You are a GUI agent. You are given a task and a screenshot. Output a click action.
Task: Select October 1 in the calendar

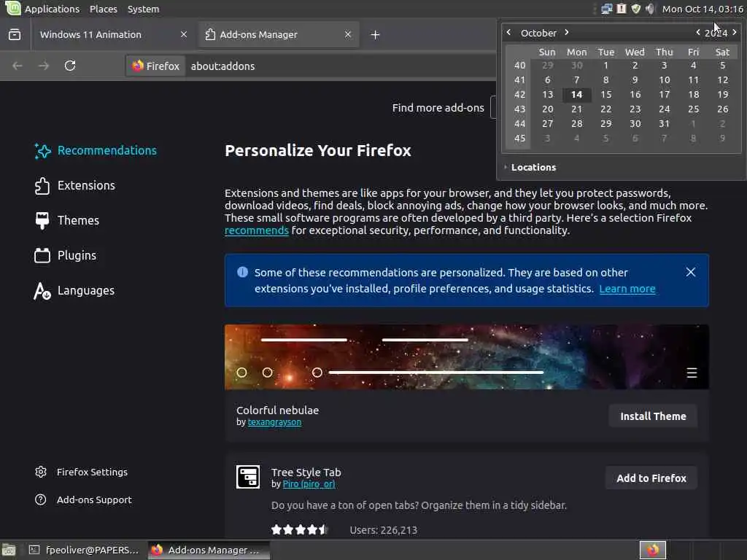pos(605,66)
